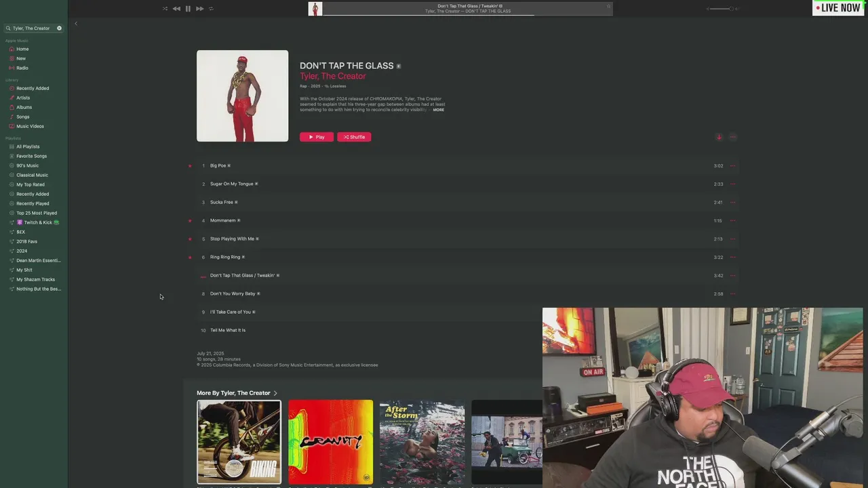
Task: Toggle repeat mode in the playback bar
Action: click(211, 9)
